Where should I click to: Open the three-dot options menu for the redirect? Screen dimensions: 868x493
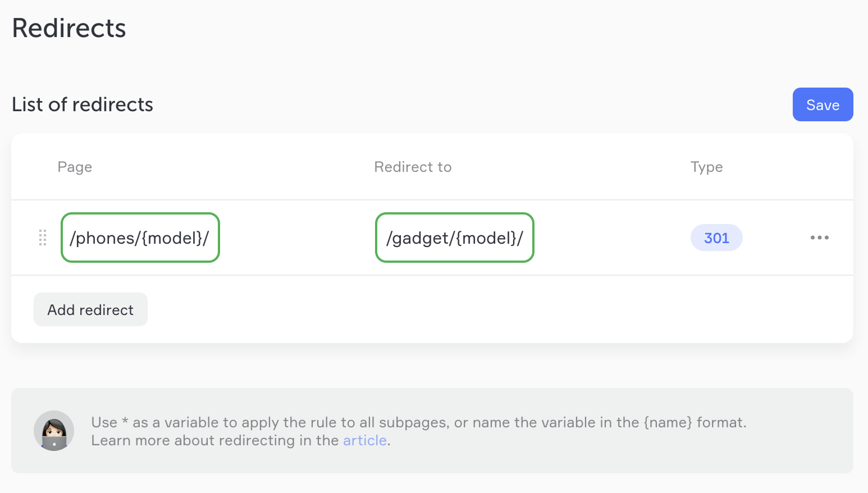pos(819,238)
